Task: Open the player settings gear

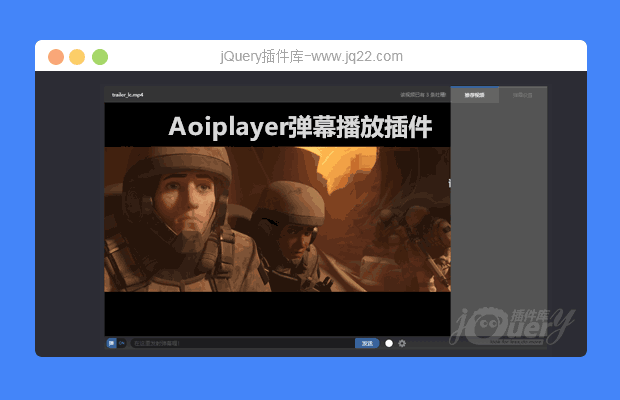Action: 402,343
